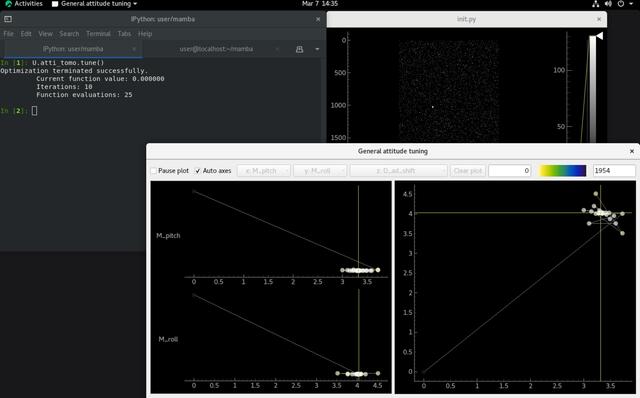Click the yellow-to-blue colormap gradient bar
This screenshot has width=640, height=398.
tap(562, 171)
